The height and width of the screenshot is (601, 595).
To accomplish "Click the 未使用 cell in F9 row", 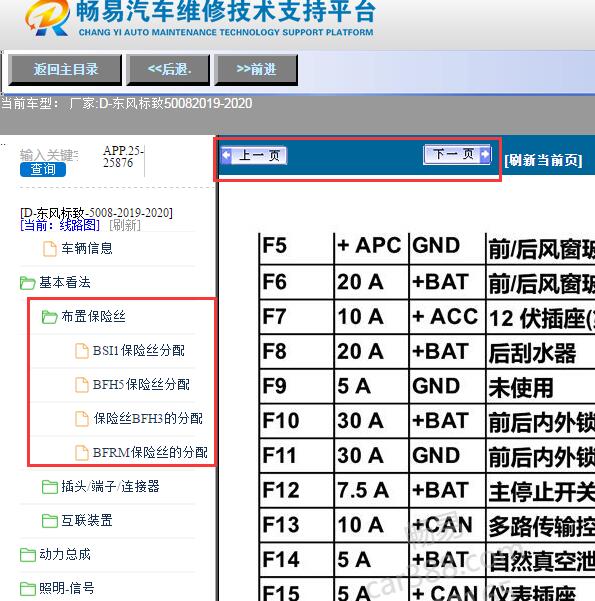I will click(541, 386).
